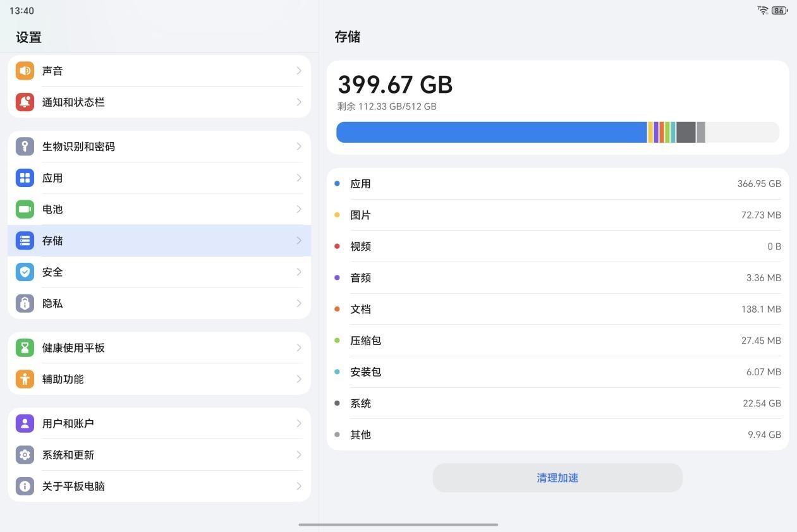This screenshot has height=532, width=797.
Task: Expand the 声音 row chevron
Action: [x=299, y=71]
